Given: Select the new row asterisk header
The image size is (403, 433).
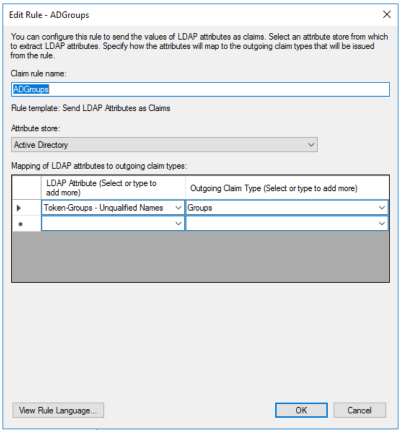Looking at the screenshot, I should tap(20, 224).
